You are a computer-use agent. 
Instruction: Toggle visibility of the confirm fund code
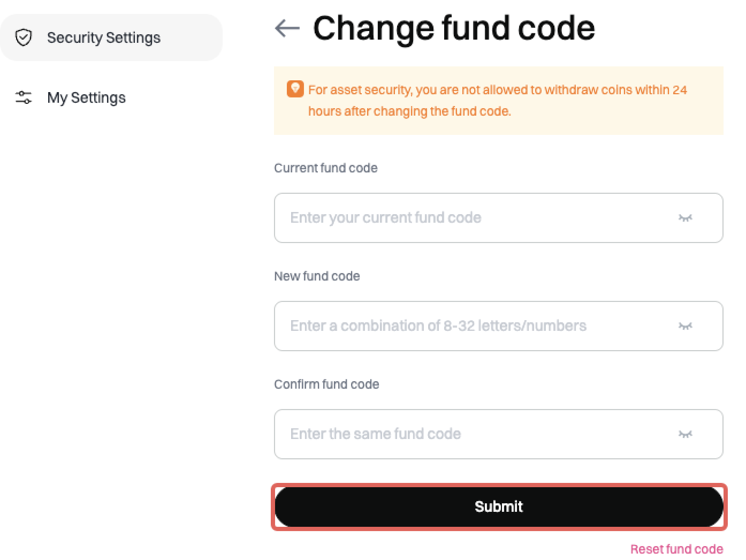tap(685, 434)
